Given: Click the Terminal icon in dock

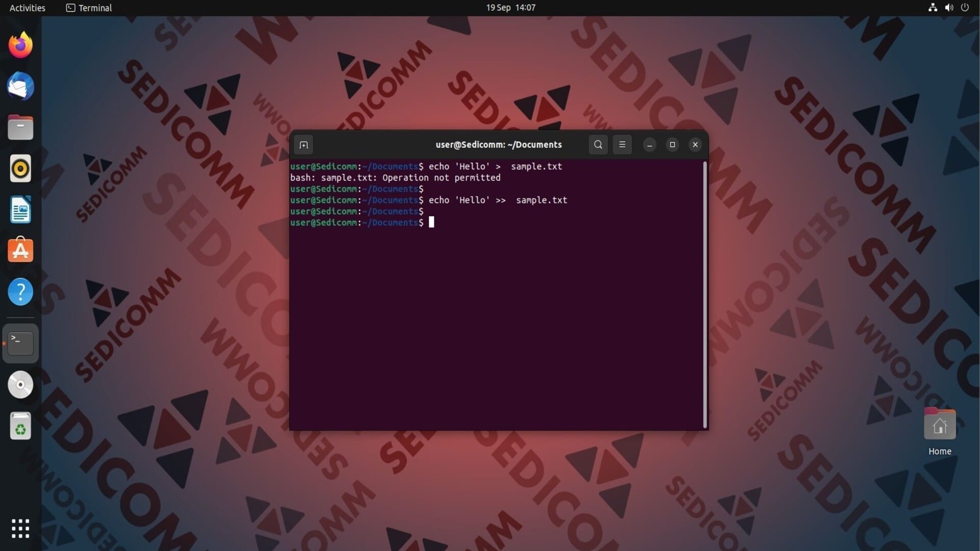Looking at the screenshot, I should point(20,343).
